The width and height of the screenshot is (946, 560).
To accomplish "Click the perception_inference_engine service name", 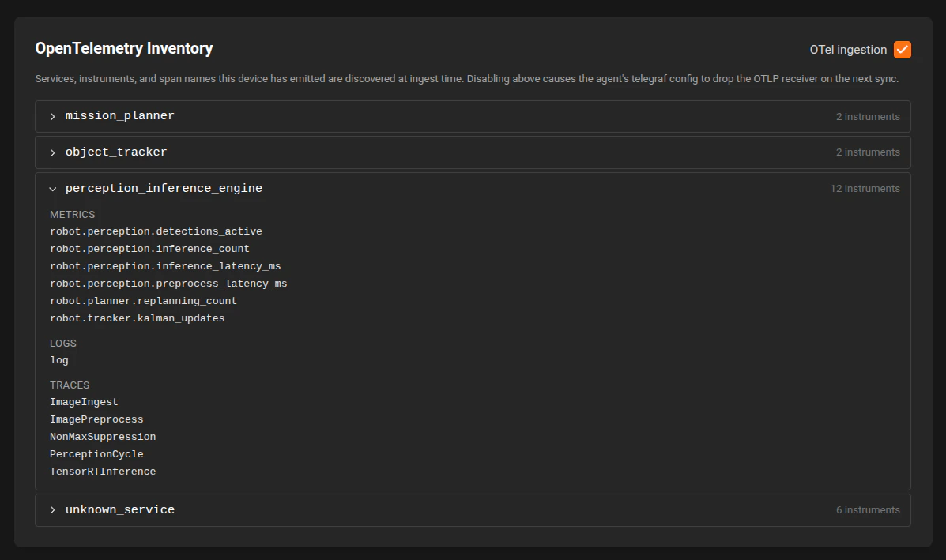I will 164,188.
